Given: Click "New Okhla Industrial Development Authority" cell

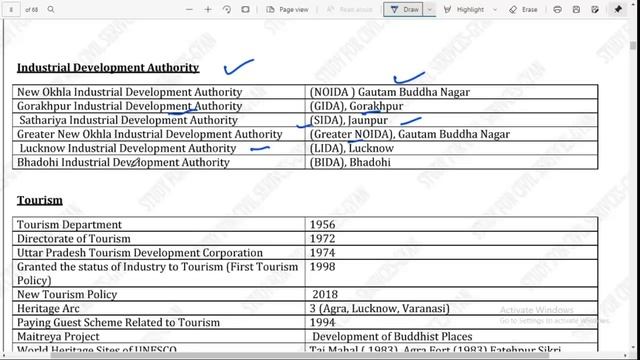Looking at the screenshot, I should click(x=158, y=92).
